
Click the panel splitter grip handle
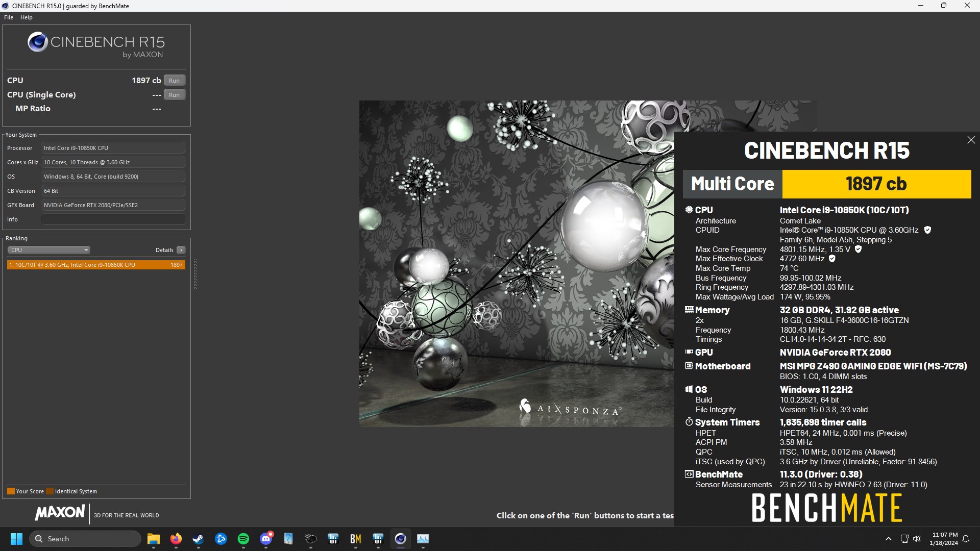tap(195, 274)
